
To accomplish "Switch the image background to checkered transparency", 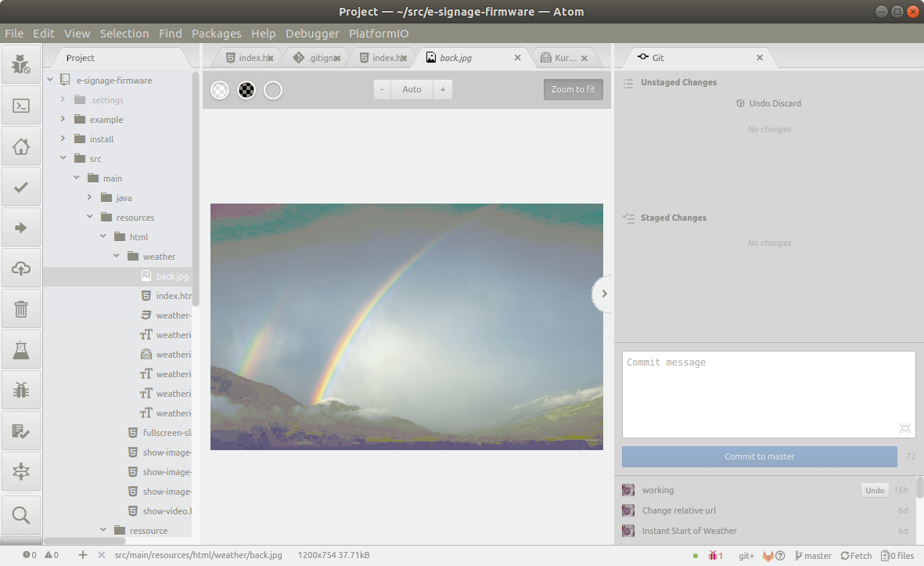I will click(x=220, y=89).
